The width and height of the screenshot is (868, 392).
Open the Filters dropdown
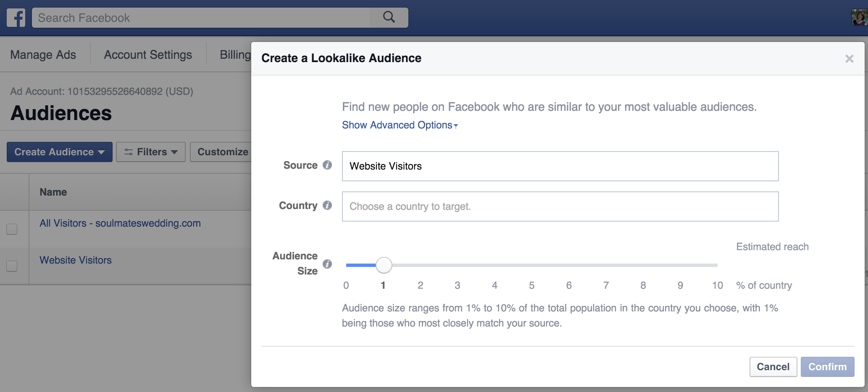(151, 152)
